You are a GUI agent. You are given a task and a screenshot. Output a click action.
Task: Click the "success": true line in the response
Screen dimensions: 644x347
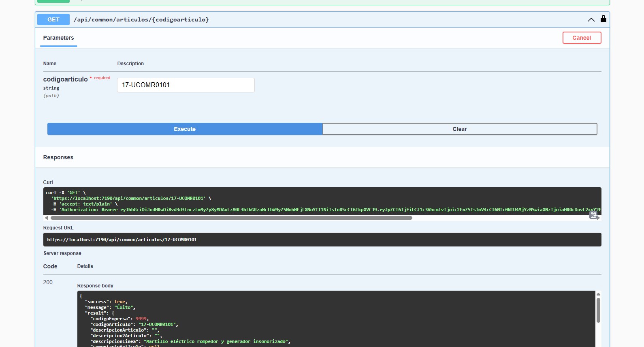coord(106,302)
